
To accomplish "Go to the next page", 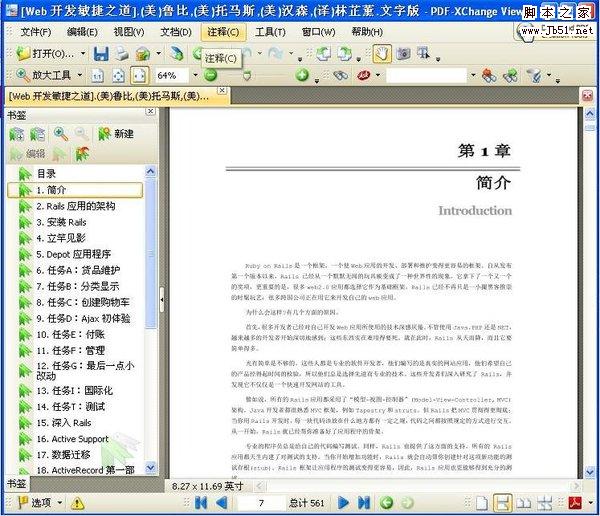I will pyautogui.click(x=343, y=503).
